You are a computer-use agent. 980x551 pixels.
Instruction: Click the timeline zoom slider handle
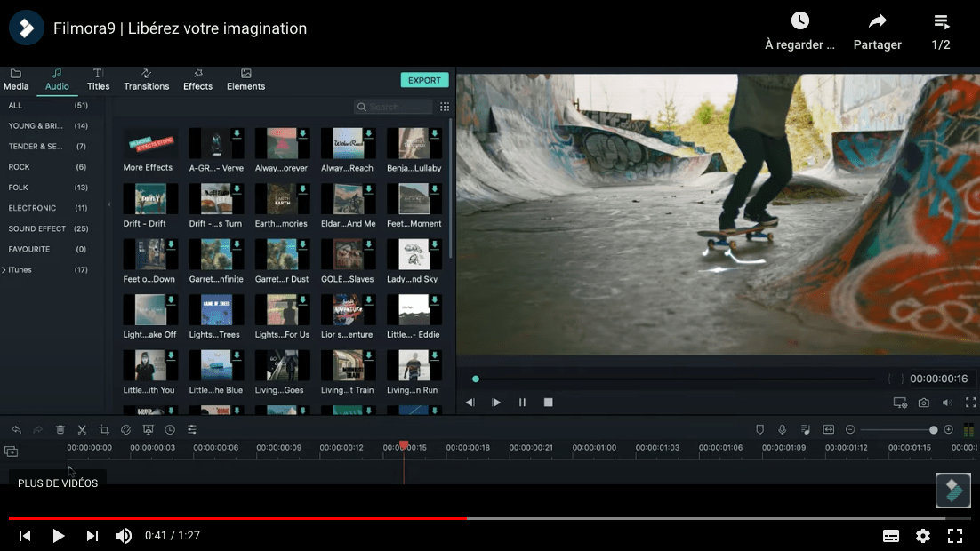(933, 430)
